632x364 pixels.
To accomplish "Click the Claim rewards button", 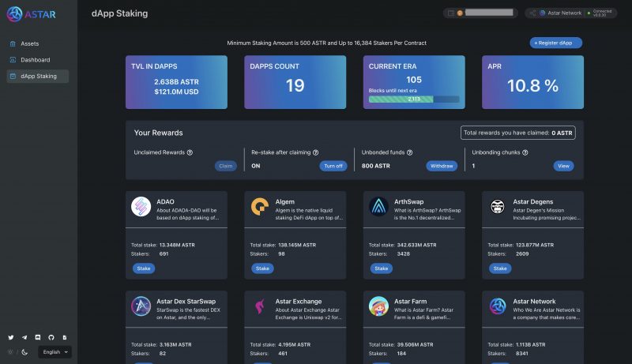I will coord(226,166).
